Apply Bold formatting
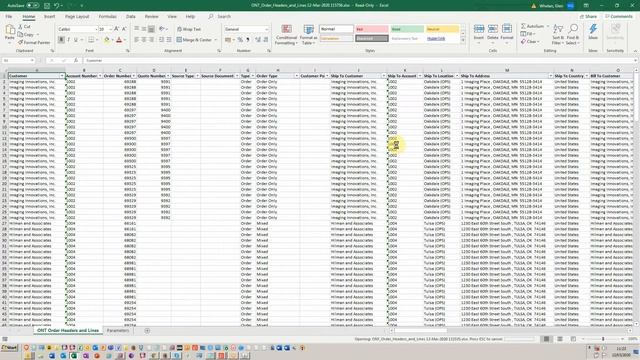Image resolution: width=640 pixels, height=360 pixels. [61, 40]
